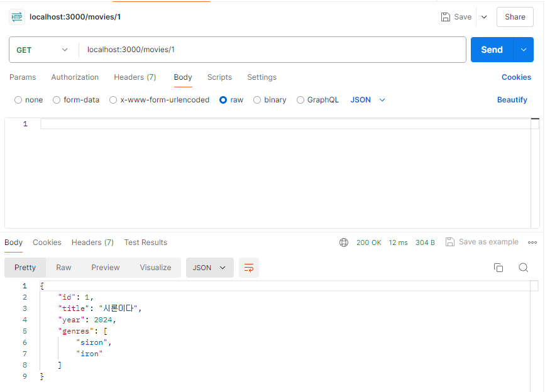The image size is (545, 392).
Task: Open the response Headers (7) tab
Action: [x=92, y=242]
